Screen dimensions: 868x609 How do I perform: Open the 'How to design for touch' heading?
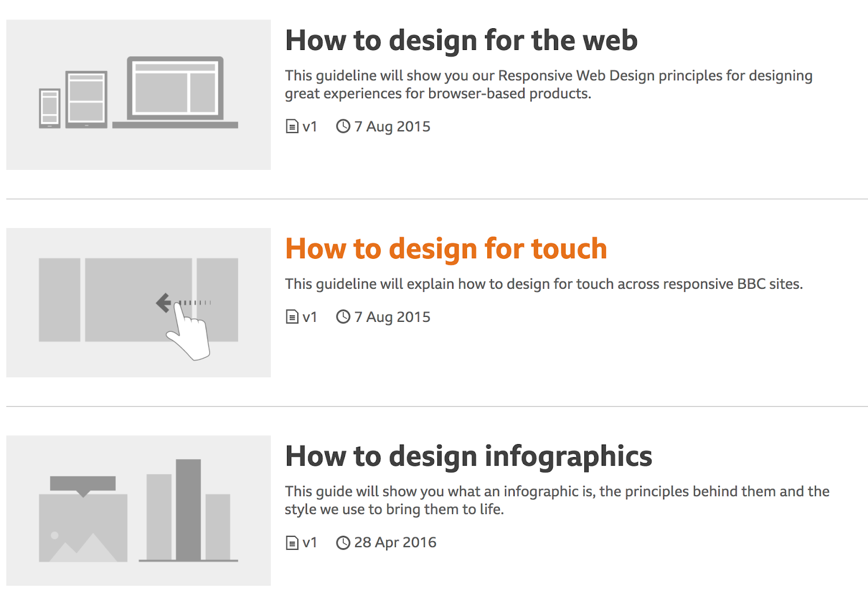446,249
